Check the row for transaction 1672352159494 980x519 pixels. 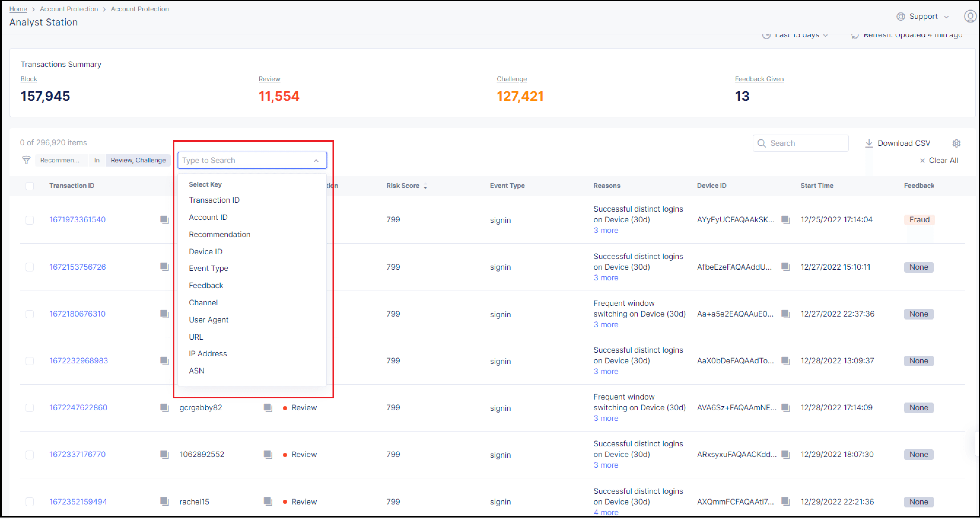(30, 502)
